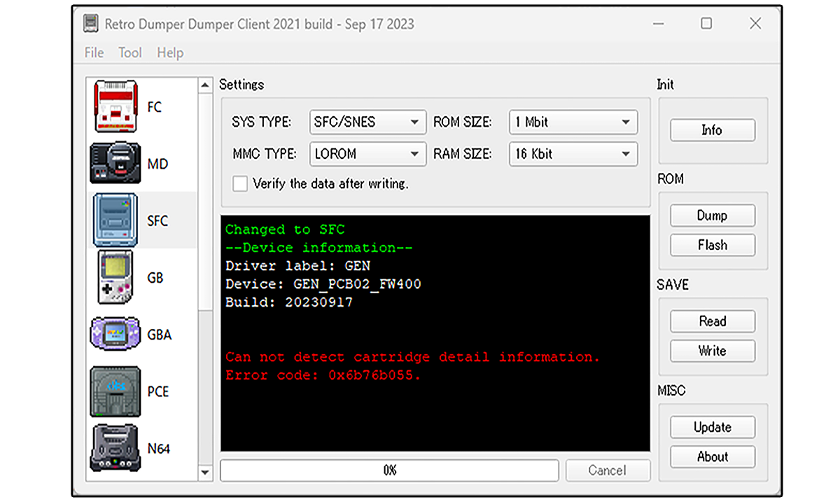Close the Retro Dumper window
Viewport: 840px width, 504px height.
[x=755, y=24]
